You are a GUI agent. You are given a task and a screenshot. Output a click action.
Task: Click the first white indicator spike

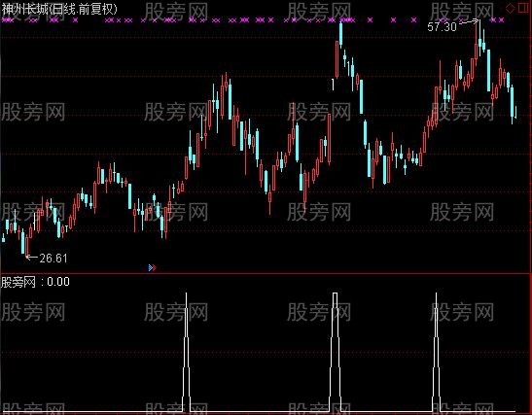click(186, 352)
